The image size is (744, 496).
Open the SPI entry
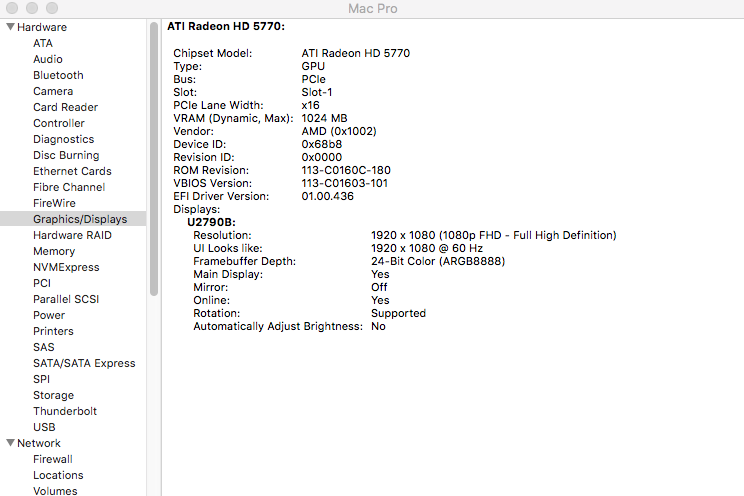pyautogui.click(x=41, y=379)
